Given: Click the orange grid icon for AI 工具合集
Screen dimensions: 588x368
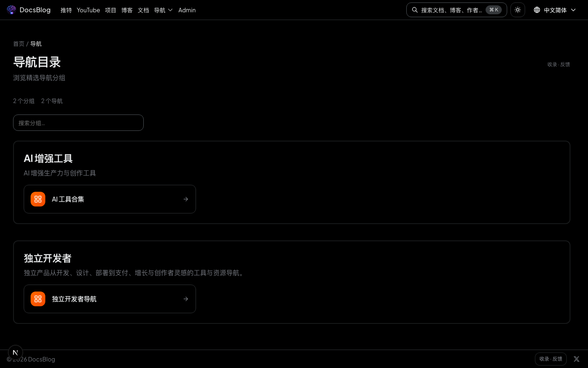Looking at the screenshot, I should tap(38, 199).
